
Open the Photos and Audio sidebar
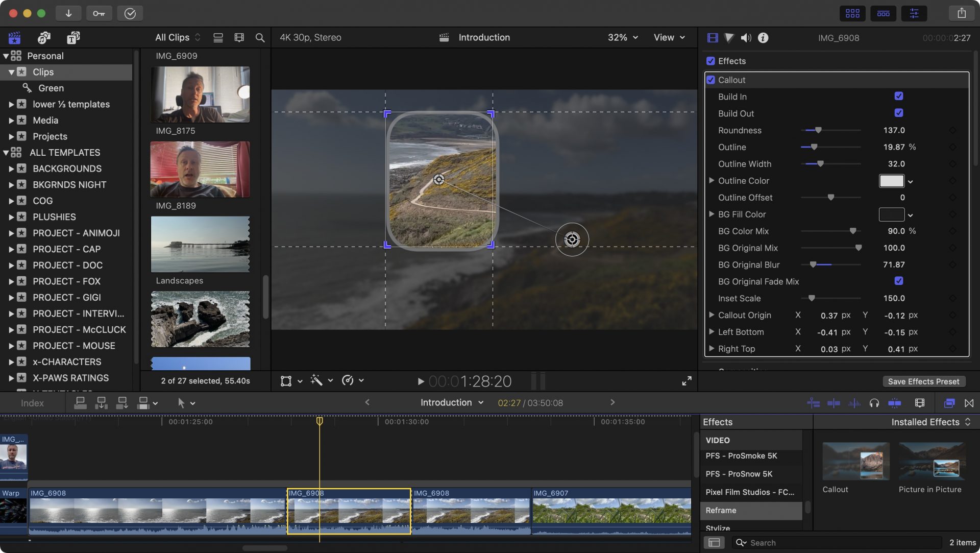click(43, 37)
